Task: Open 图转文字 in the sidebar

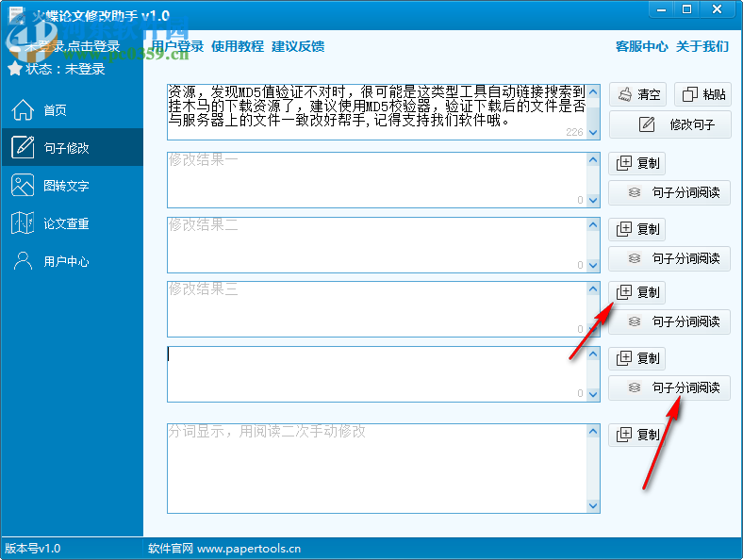Action: pos(72,185)
